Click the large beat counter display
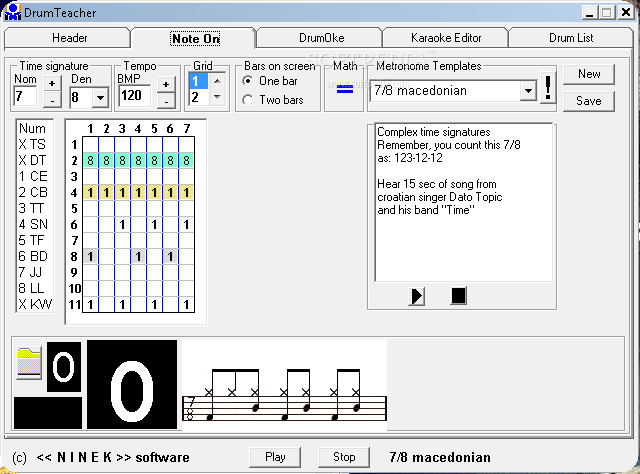Viewport: 640px width, 474px height. pyautogui.click(x=132, y=385)
